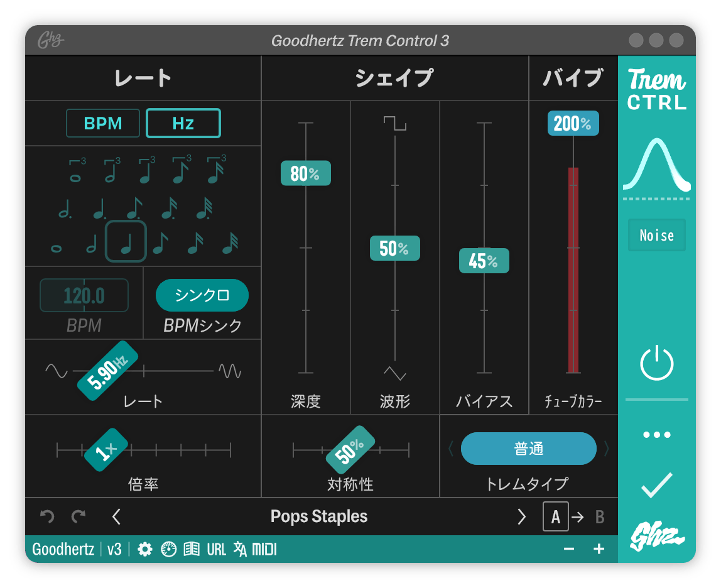Select the dotted eighth note division
The height and width of the screenshot is (588, 721).
(134, 209)
